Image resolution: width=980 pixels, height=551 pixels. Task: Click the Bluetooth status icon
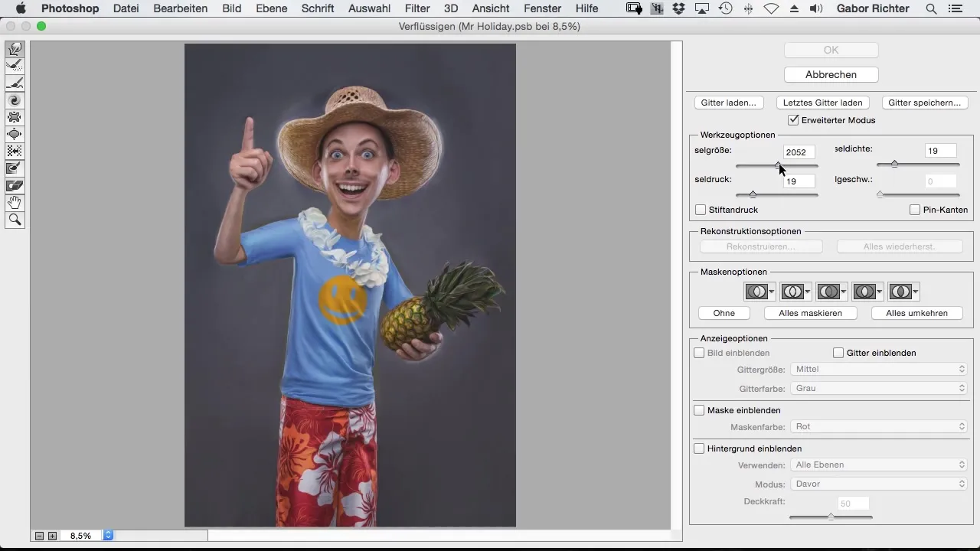[748, 9]
